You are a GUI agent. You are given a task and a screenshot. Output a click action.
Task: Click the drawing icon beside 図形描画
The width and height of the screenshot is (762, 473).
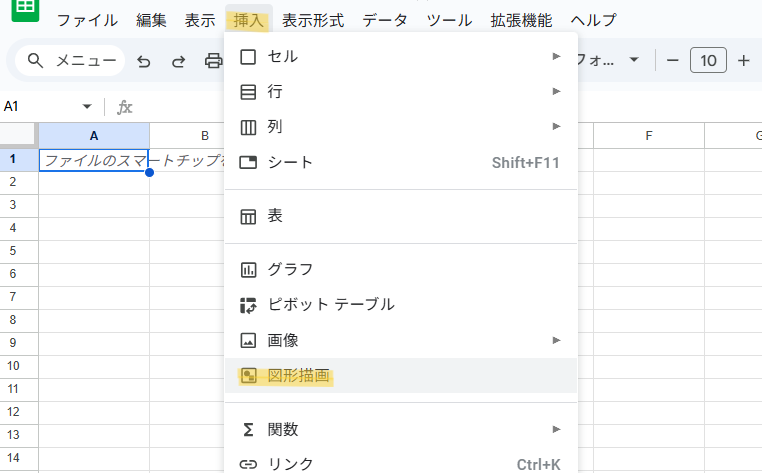(249, 375)
